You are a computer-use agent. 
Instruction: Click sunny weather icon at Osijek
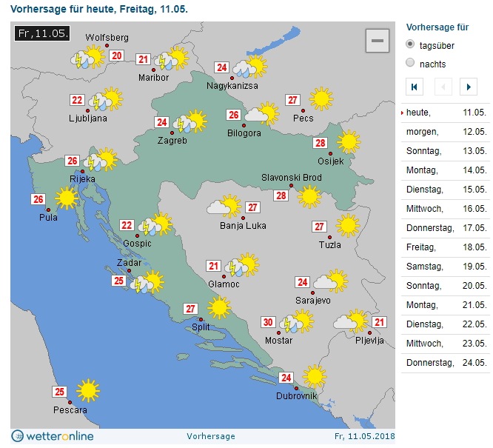[348, 141]
